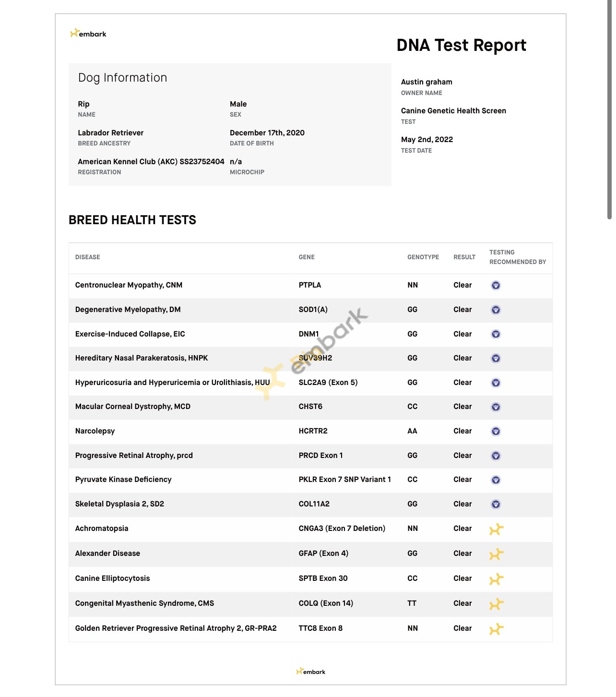Click the badge icon in the Progressive Retinal Atrophy, prcd row
The height and width of the screenshot is (697, 616).
point(496,456)
